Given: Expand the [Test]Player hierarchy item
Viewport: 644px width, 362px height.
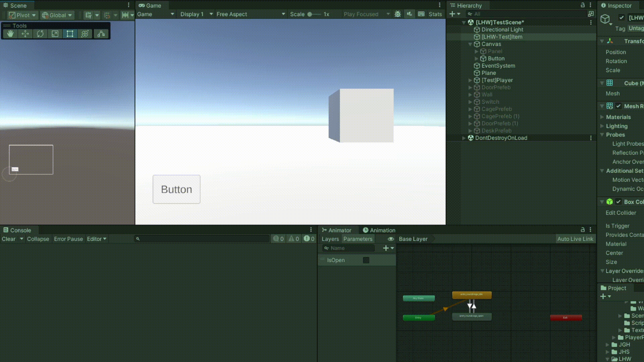Looking at the screenshot, I should [470, 80].
